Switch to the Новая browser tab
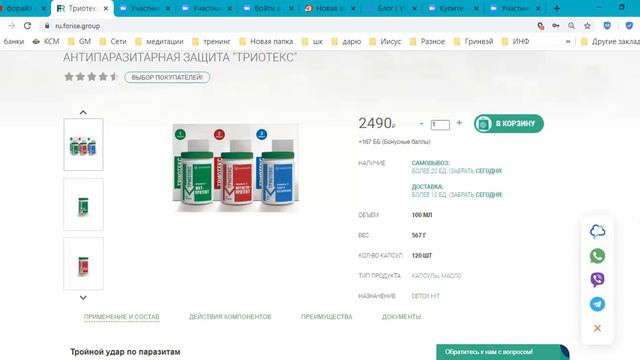Viewport: 640px width, 360px height. pyautogui.click(x=330, y=8)
